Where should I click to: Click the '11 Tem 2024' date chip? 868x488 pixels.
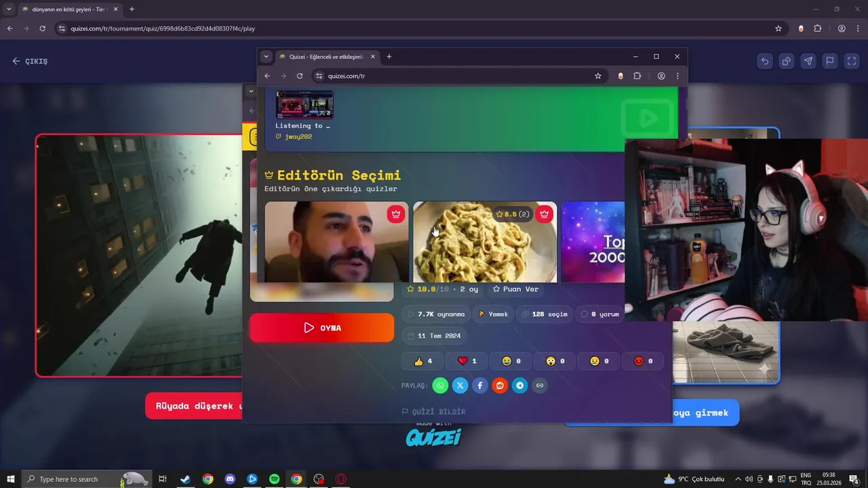433,335
